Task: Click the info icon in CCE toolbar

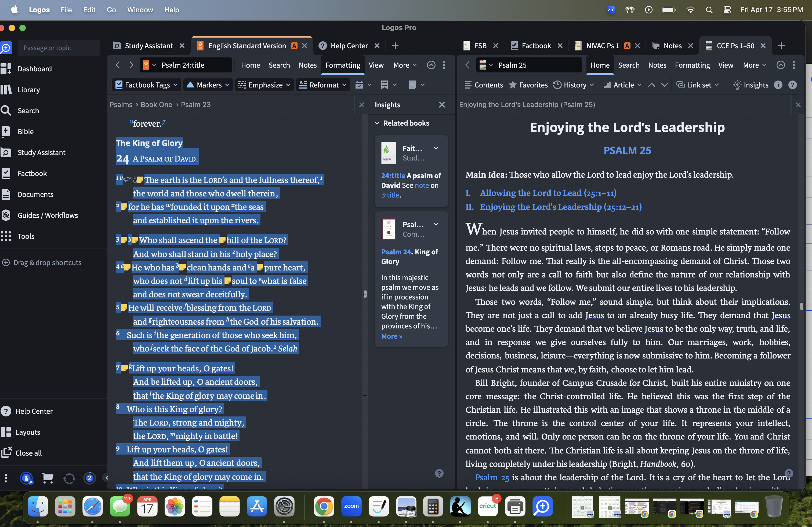Action: [778, 85]
